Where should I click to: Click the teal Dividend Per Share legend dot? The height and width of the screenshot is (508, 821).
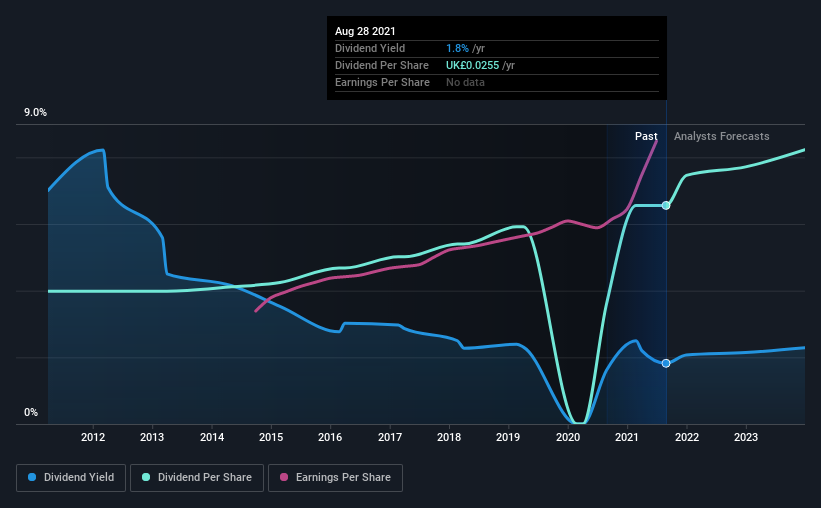146,477
